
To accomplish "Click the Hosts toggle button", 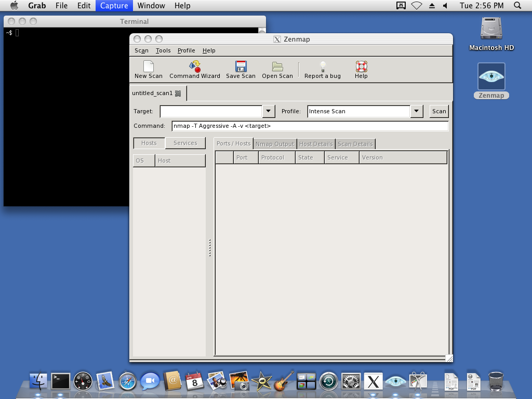I will 149,143.
